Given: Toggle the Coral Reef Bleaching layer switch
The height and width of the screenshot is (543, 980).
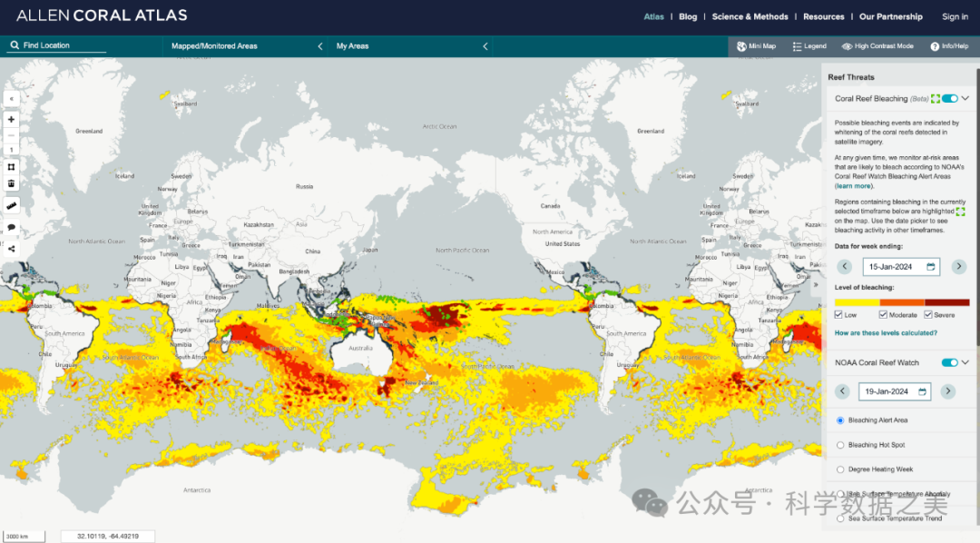Looking at the screenshot, I should tap(949, 98).
